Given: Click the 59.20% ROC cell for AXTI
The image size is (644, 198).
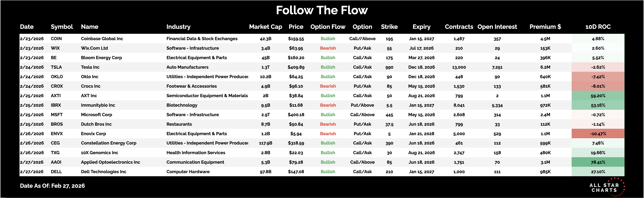Looking at the screenshot, I should (x=598, y=96).
